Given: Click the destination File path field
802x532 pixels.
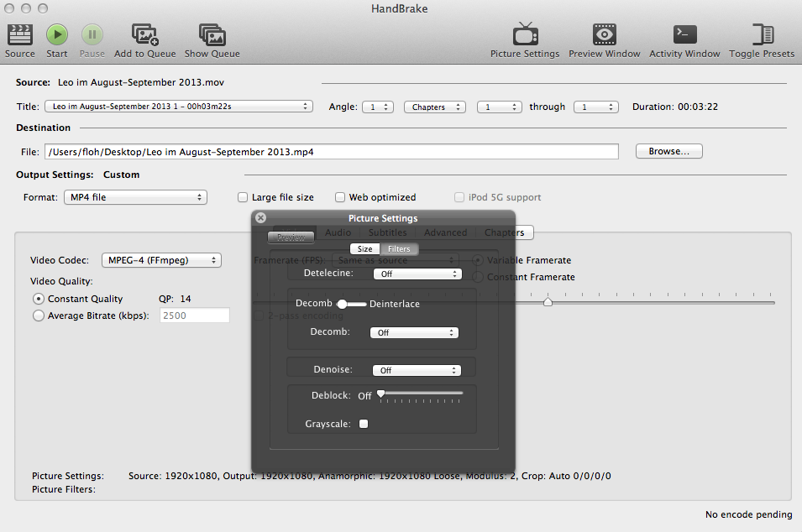Looking at the screenshot, I should tap(332, 152).
